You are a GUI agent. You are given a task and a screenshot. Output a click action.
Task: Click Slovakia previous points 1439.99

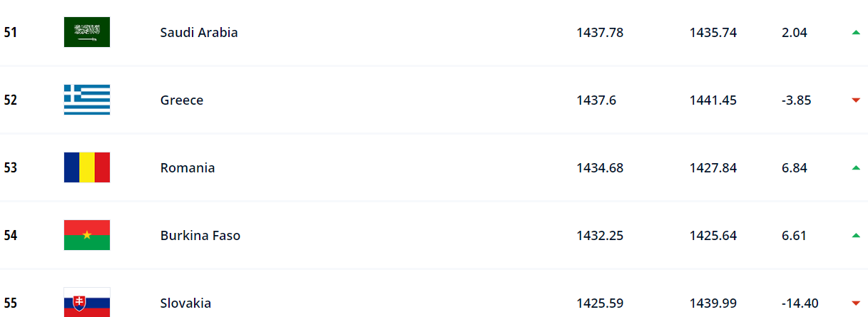(713, 303)
